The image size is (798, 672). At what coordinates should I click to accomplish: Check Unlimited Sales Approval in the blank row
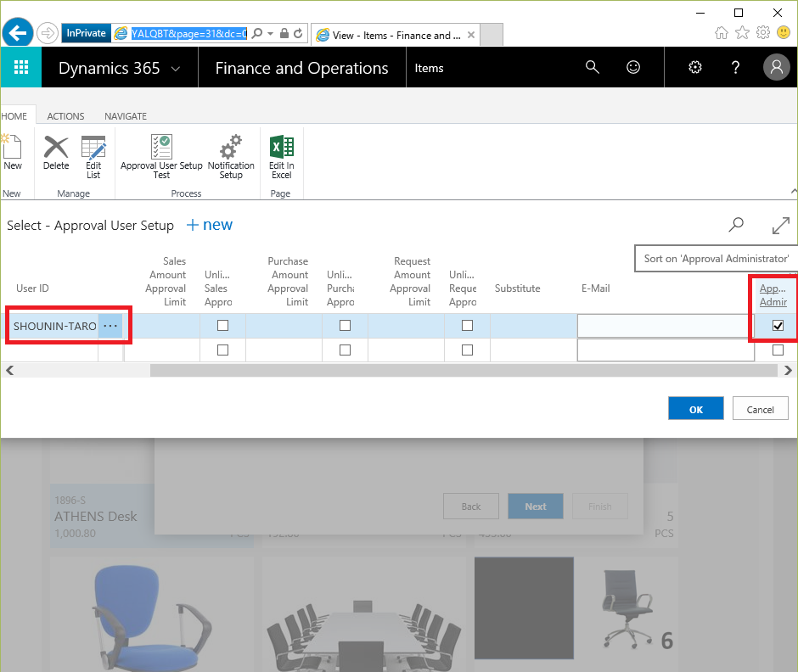(223, 350)
